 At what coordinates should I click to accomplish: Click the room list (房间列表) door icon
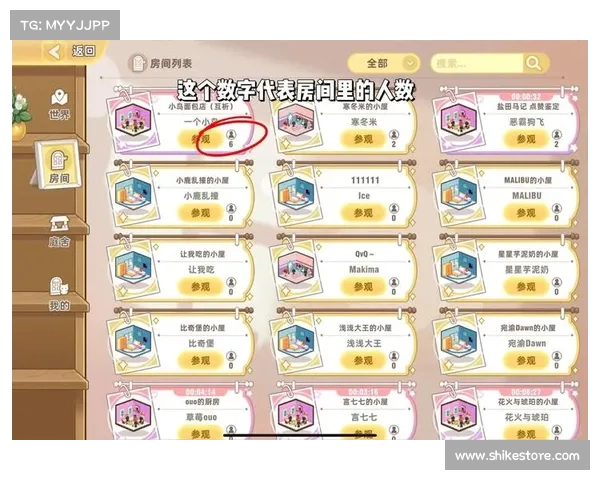(x=138, y=63)
